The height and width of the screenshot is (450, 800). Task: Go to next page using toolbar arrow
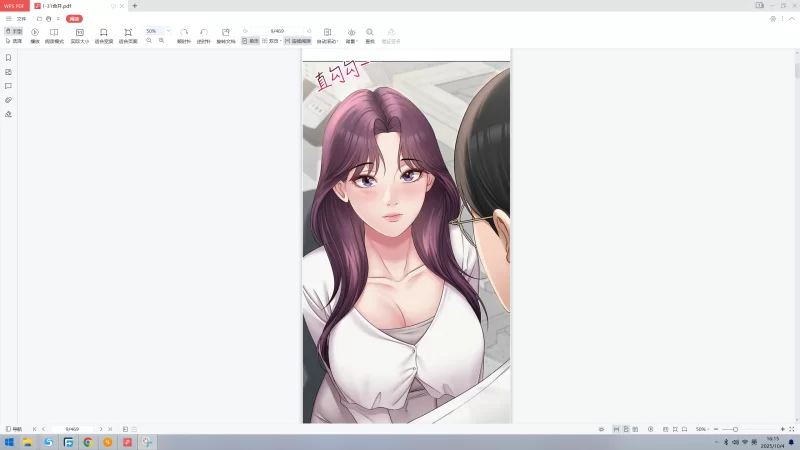(309, 31)
